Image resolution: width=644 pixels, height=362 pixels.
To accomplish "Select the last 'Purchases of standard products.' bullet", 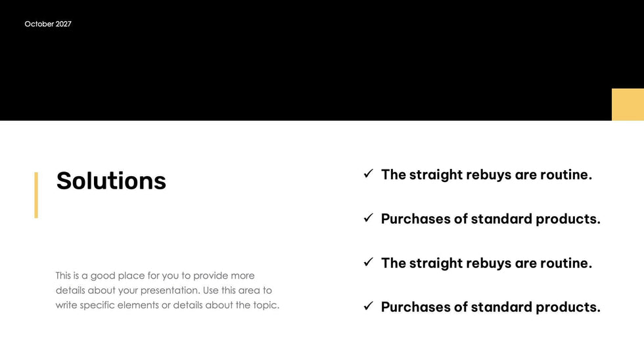I will coord(491,307).
